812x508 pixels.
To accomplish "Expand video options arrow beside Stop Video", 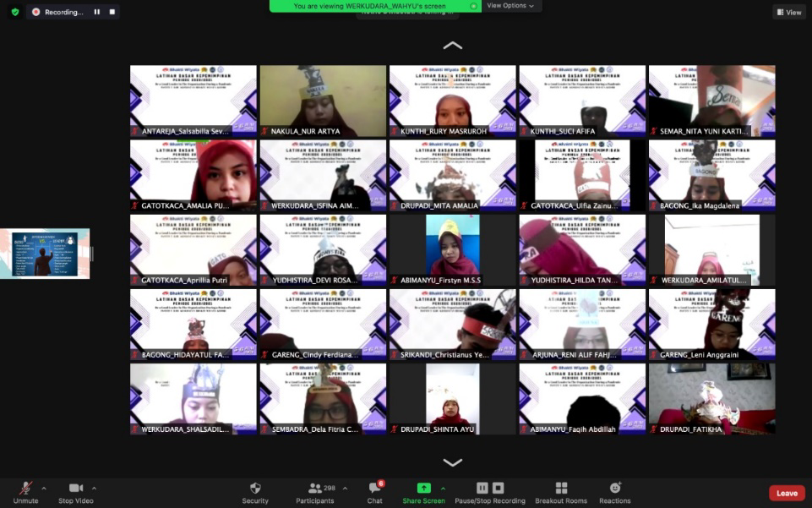I will 94,489.
